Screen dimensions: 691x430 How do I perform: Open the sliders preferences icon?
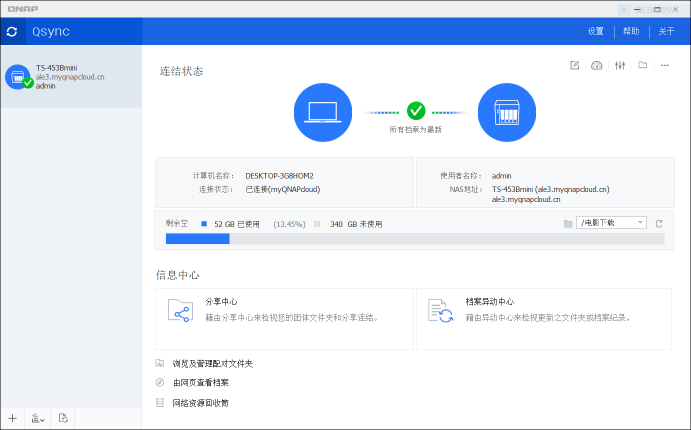pyautogui.click(x=620, y=65)
